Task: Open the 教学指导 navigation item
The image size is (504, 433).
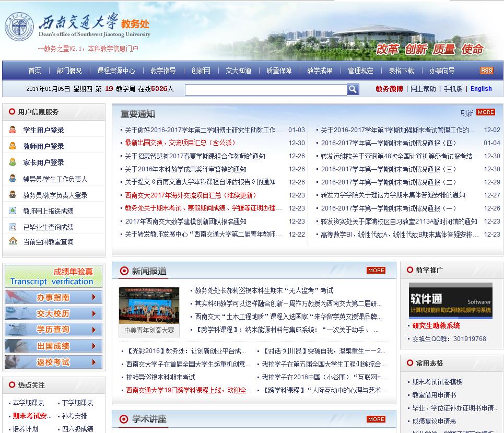Action: click(x=163, y=71)
